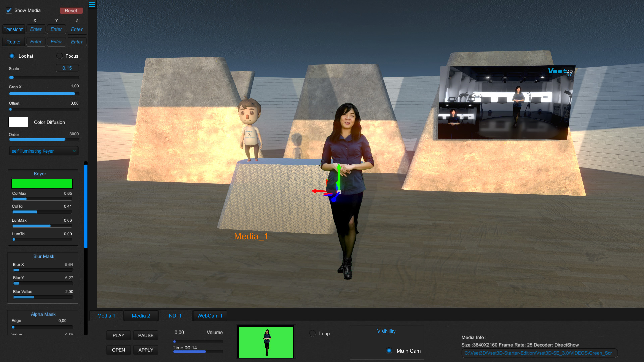The height and width of the screenshot is (362, 644).
Task: Open the self illuminating Keyer dropdown
Action: tap(44, 151)
